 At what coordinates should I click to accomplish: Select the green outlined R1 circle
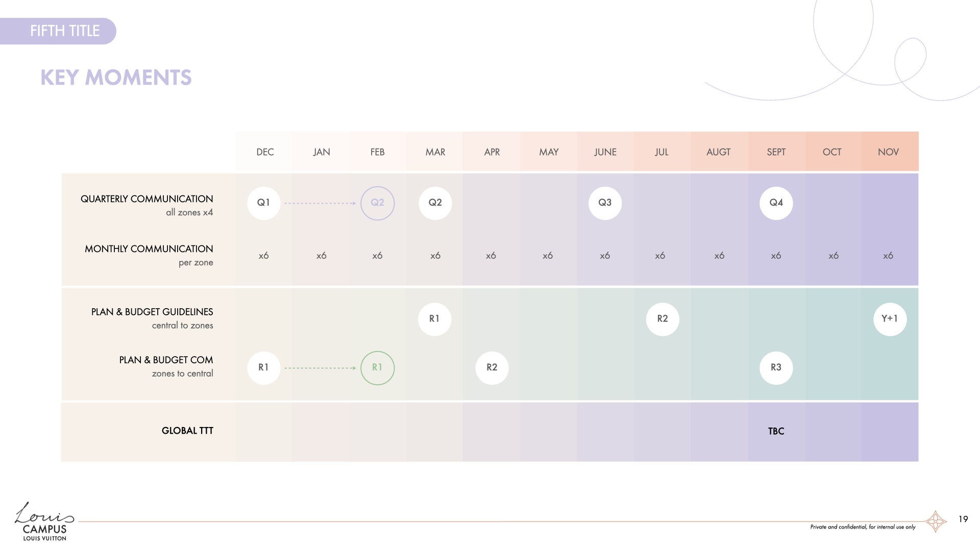click(x=377, y=368)
